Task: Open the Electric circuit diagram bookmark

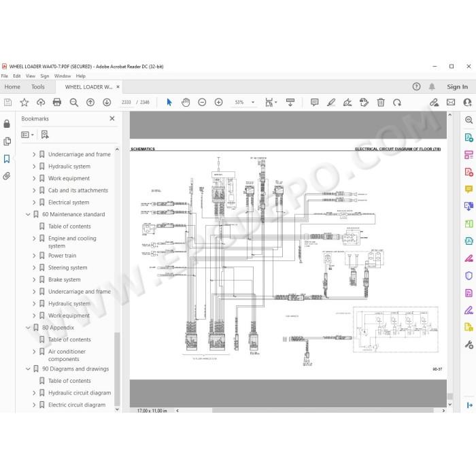Action: tap(77, 405)
